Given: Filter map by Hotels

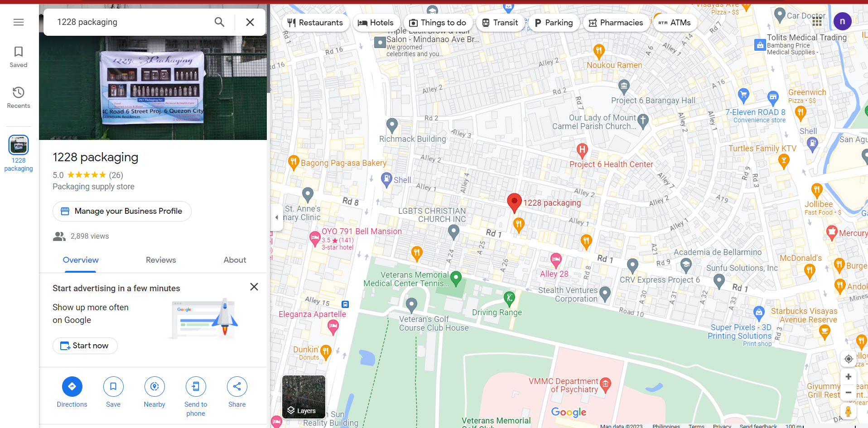Looking at the screenshot, I should tap(376, 23).
